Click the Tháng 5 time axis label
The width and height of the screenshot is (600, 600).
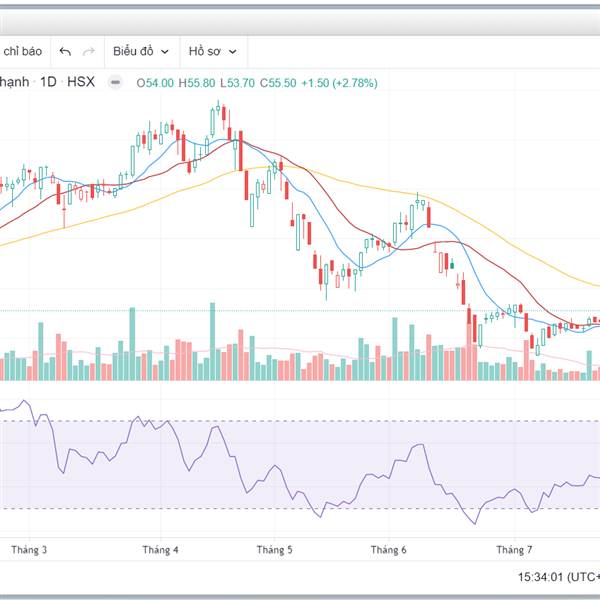pyautogui.click(x=274, y=550)
